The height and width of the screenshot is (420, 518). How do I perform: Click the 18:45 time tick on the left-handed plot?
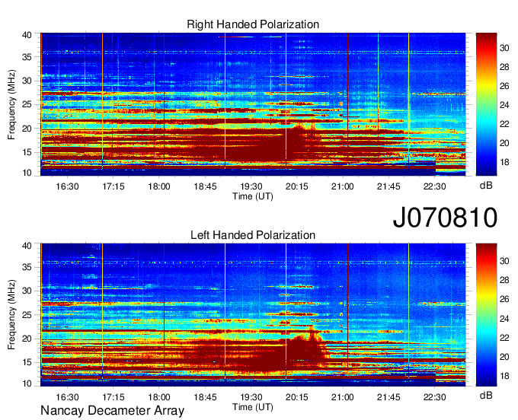pos(205,397)
